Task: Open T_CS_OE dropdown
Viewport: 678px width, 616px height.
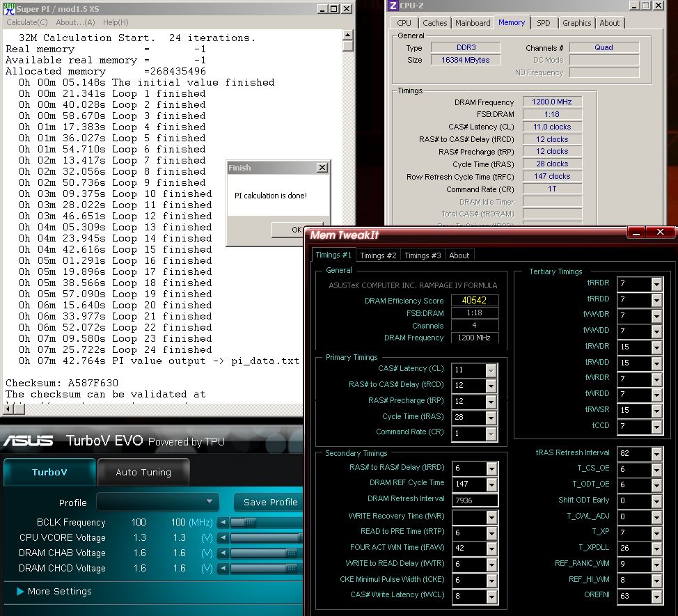Action: (656, 469)
